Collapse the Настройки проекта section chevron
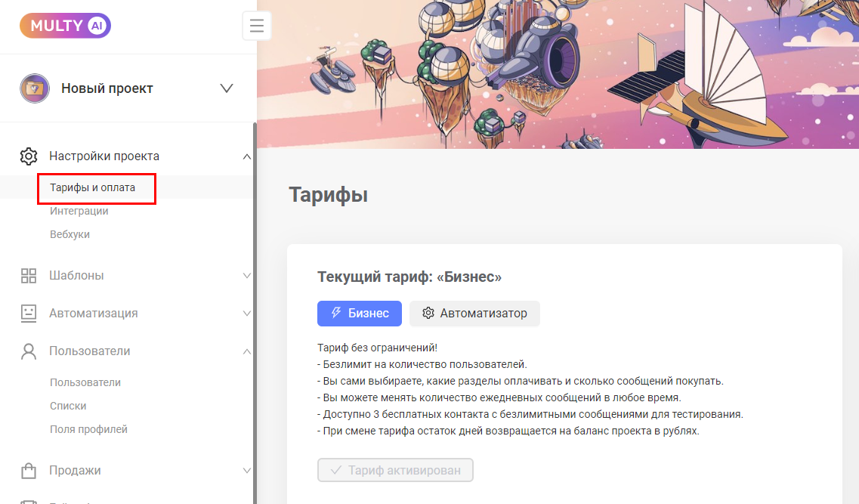 click(246, 156)
